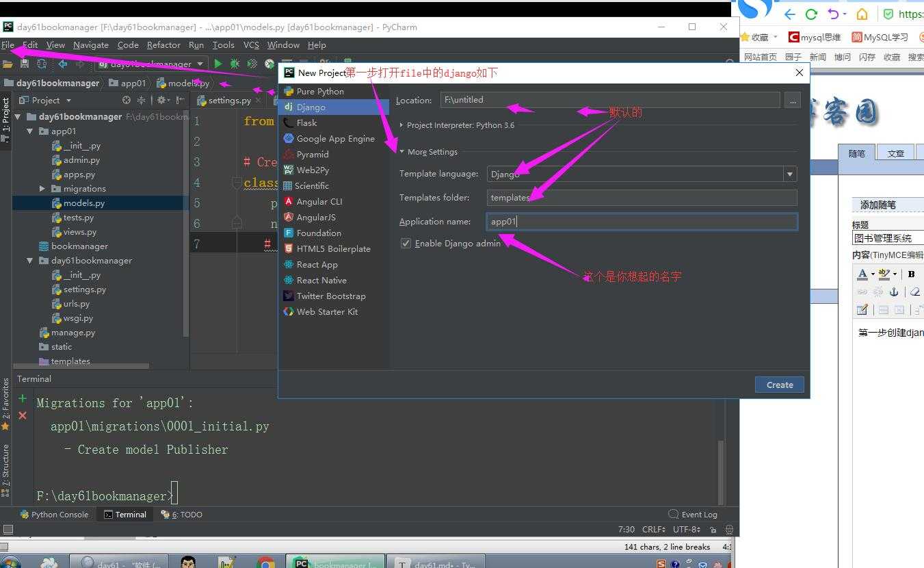Image resolution: width=924 pixels, height=568 pixels.
Task: Click the Chrome icon in the taskbar
Action: click(265, 563)
